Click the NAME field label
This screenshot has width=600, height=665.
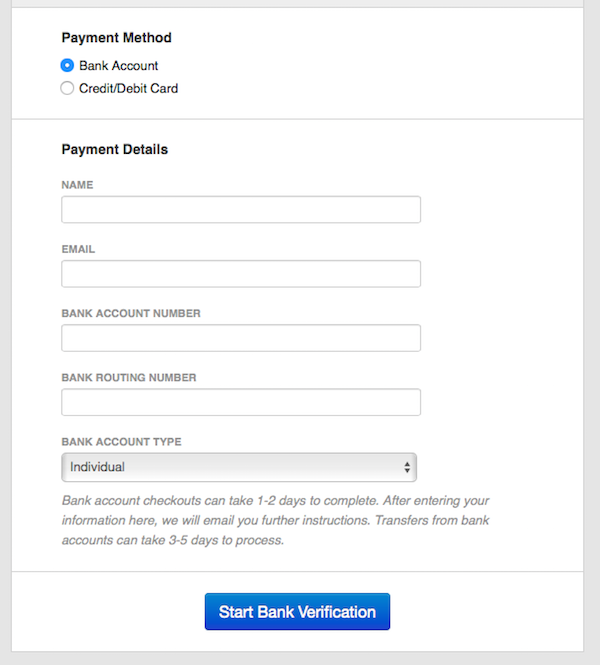click(77, 185)
